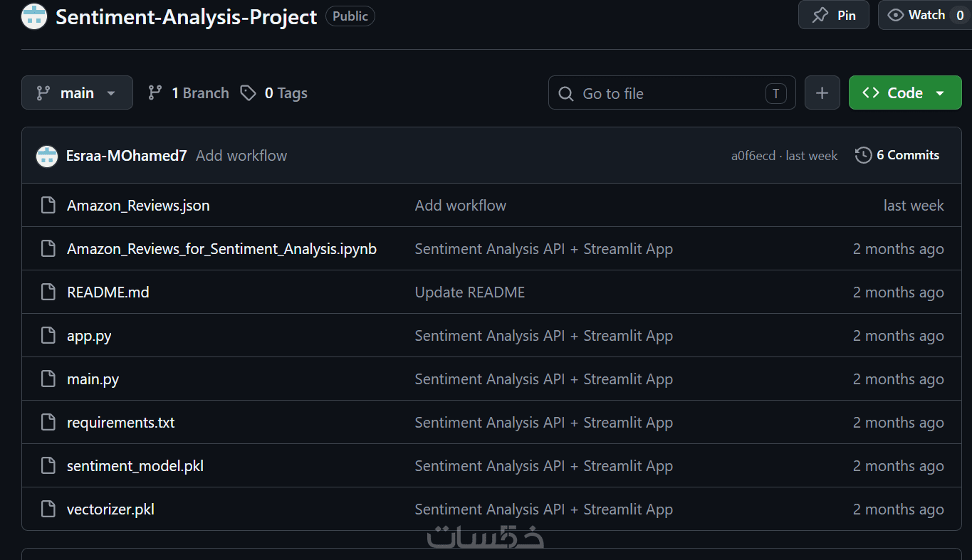The image size is (972, 560).
Task: Click the file icon beside sentiment_model.pkl
Action: point(48,466)
